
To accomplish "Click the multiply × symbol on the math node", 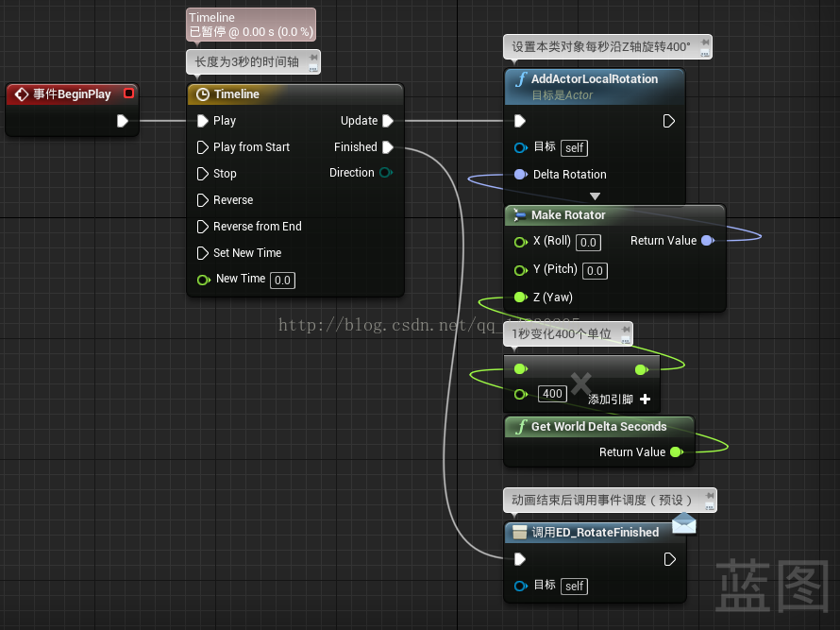I will click(x=581, y=383).
